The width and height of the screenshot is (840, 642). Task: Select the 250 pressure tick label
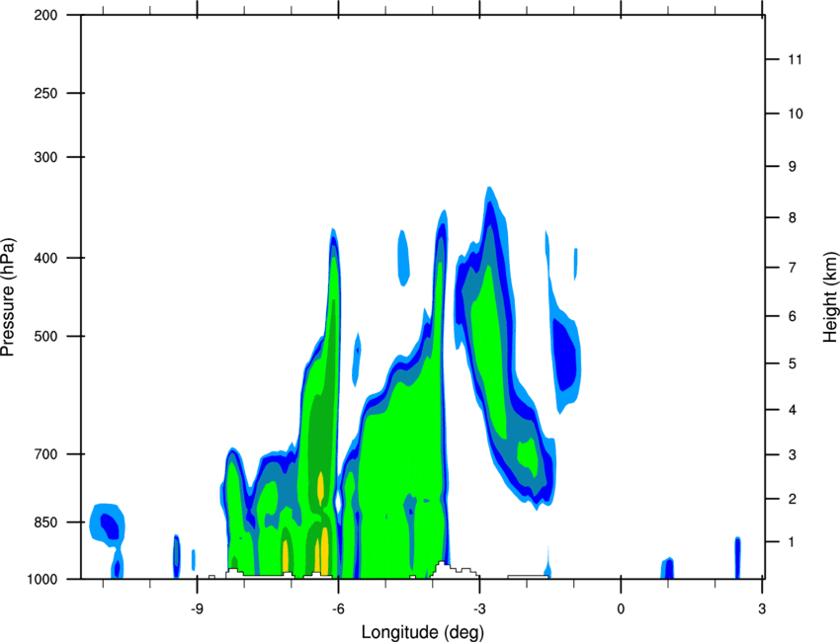tap(45, 93)
